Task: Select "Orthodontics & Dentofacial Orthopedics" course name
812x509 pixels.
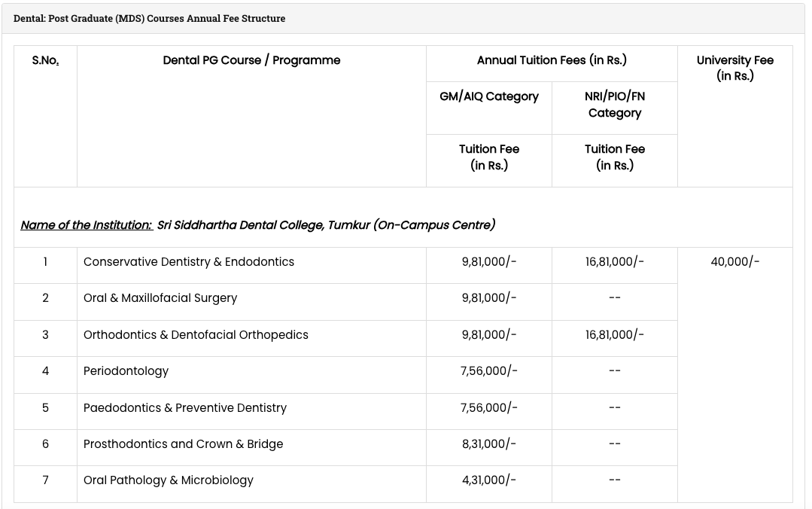Action: click(x=196, y=334)
